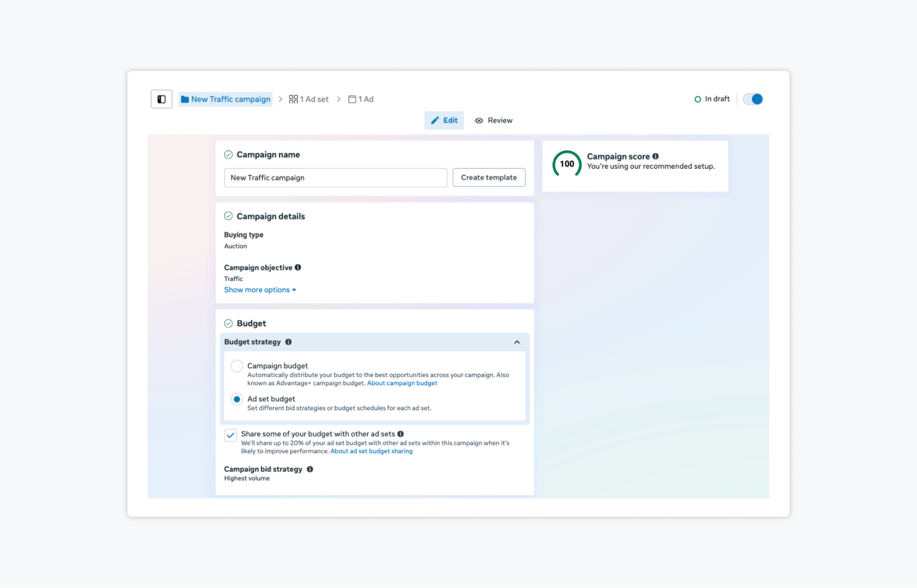Click the 1 Ad breadcrumb icon
The image size is (917, 588).
click(352, 99)
